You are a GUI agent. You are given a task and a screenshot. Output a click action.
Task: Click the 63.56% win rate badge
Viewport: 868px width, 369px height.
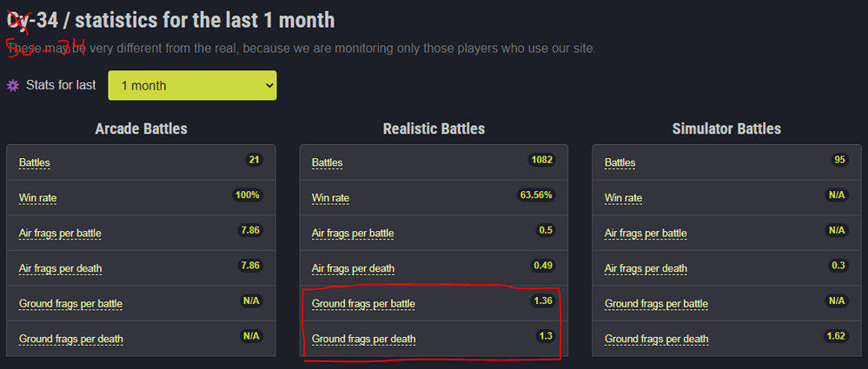[536, 195]
